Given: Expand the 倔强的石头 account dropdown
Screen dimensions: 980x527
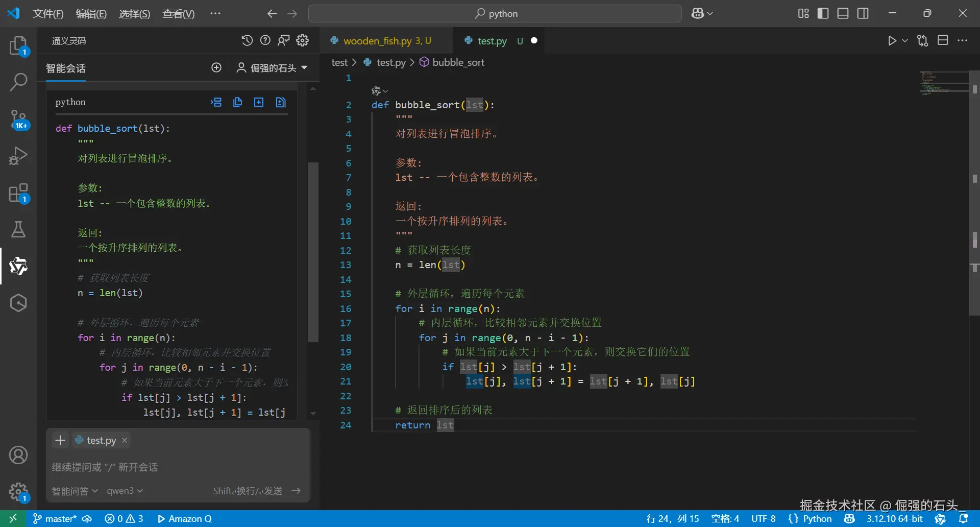Looking at the screenshot, I should [x=272, y=68].
